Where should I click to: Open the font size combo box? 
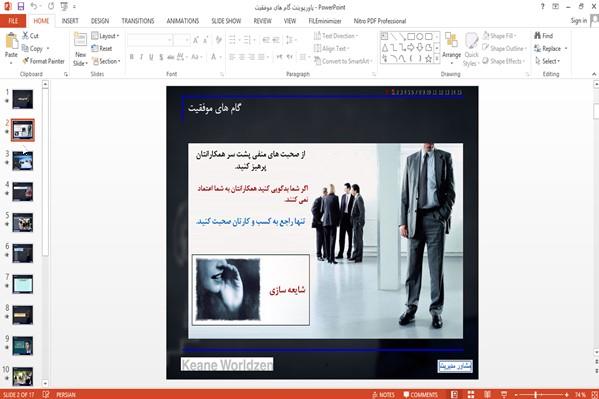click(181, 40)
